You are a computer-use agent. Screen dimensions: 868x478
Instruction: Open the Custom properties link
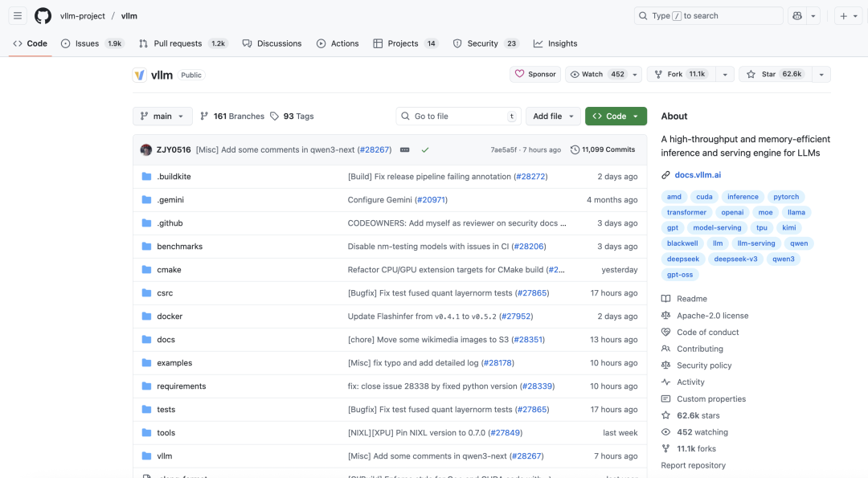(711, 399)
